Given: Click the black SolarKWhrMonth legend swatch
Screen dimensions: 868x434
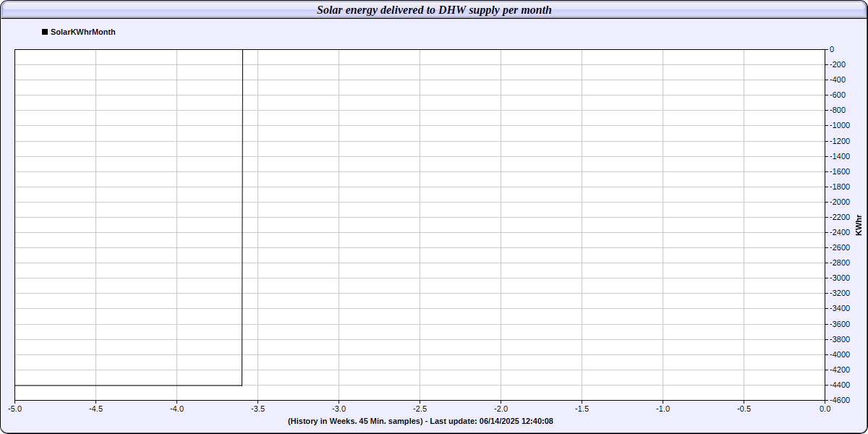Looking at the screenshot, I should click(x=45, y=32).
